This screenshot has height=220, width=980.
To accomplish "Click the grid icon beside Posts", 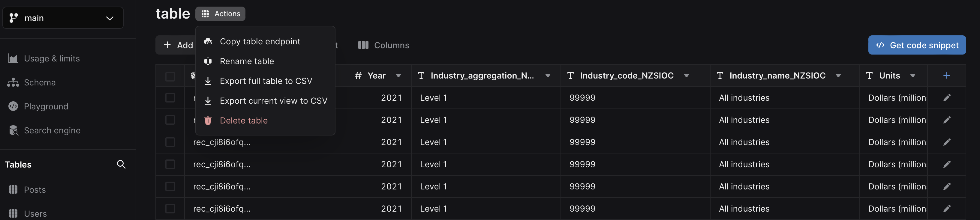I will (x=13, y=190).
